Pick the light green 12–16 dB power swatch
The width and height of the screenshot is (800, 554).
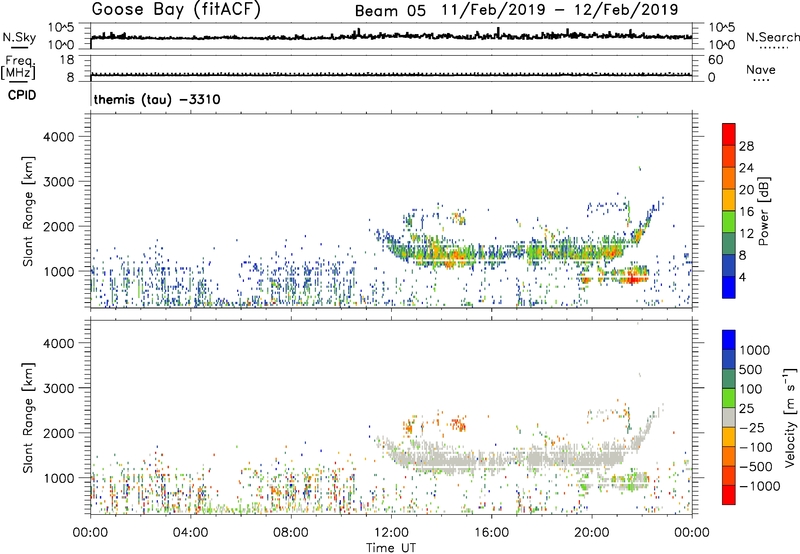pyautogui.click(x=729, y=223)
